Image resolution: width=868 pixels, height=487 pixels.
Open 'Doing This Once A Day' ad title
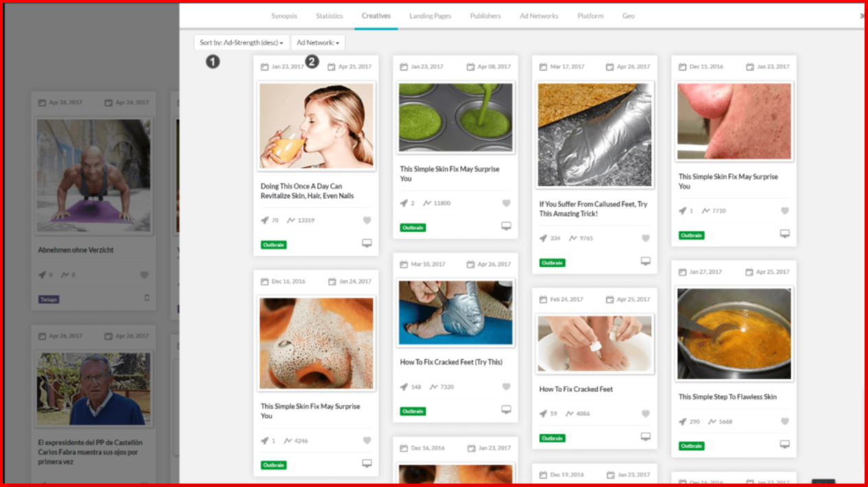[x=307, y=191]
